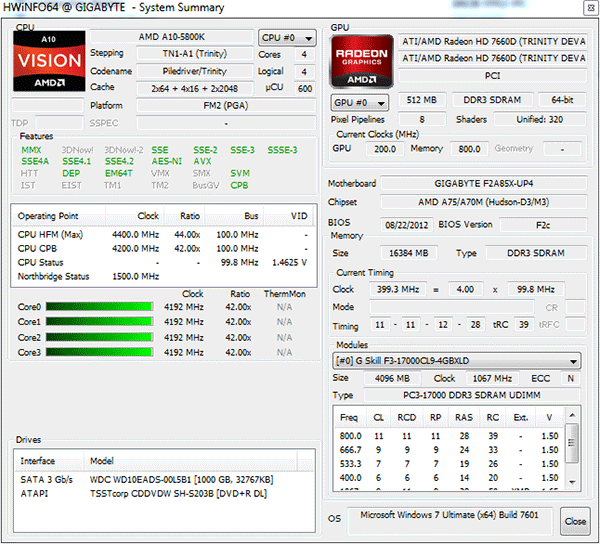Viewport: 600px width, 544px height.
Task: Click the tRC timing value 39
Action: tap(524, 325)
